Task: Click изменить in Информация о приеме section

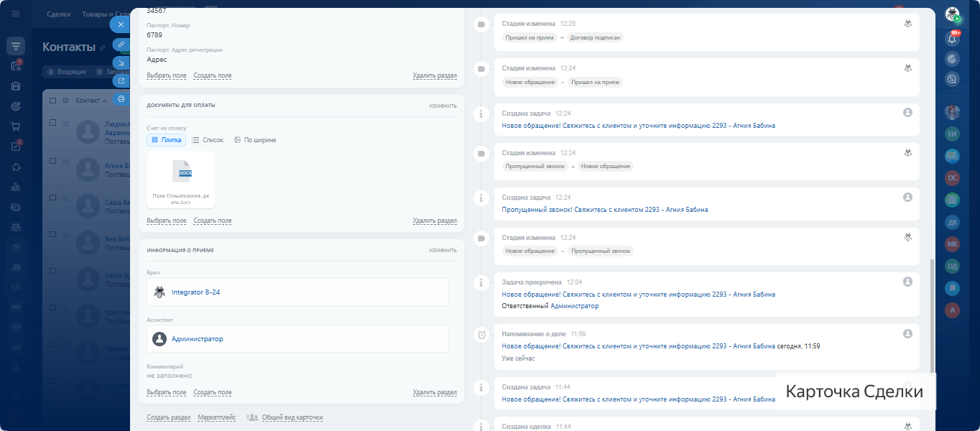Action: (443, 250)
